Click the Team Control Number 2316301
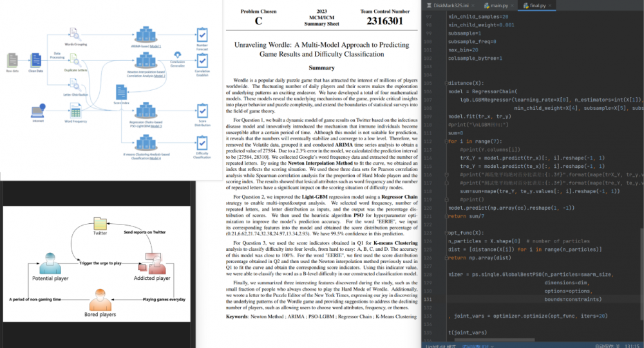This screenshot has width=644, height=348. (385, 21)
